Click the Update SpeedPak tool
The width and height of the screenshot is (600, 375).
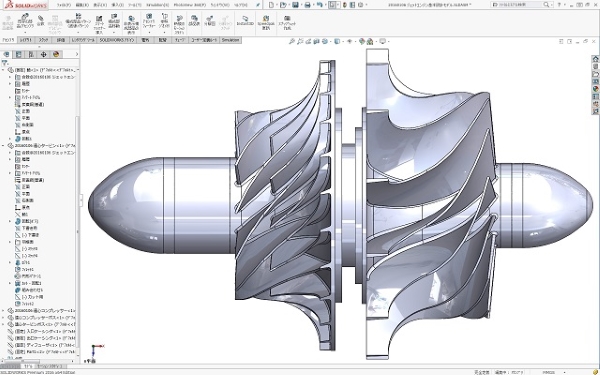click(x=266, y=23)
